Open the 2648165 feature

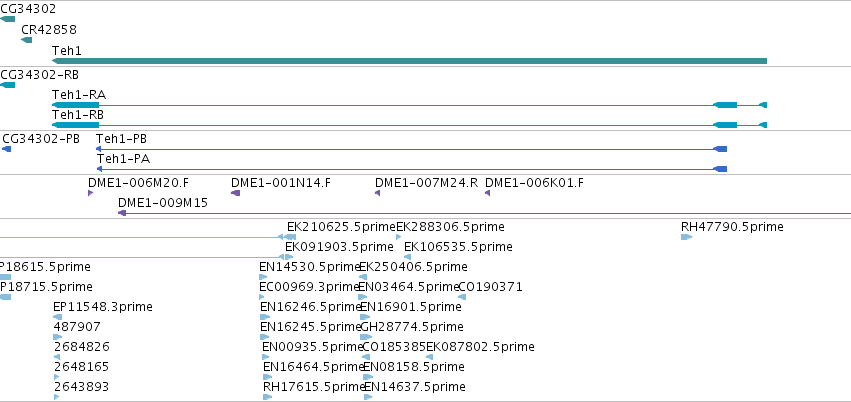[56, 377]
